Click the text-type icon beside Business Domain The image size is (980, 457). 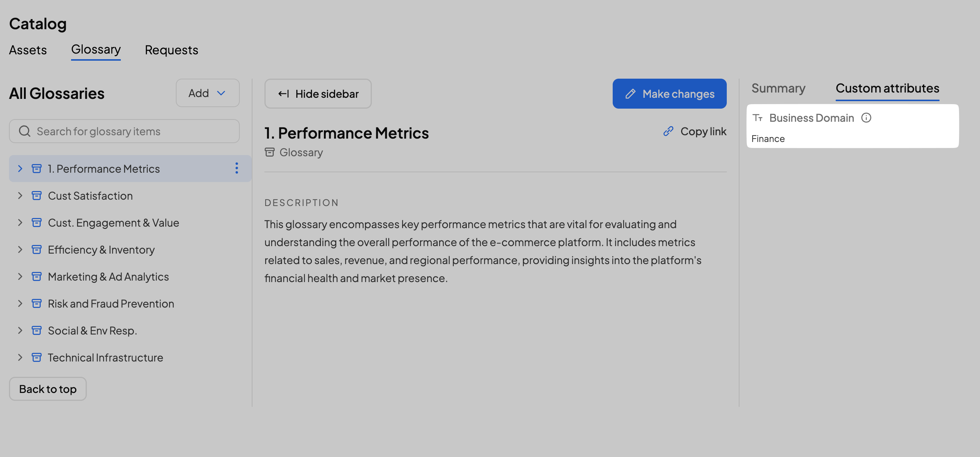point(757,118)
